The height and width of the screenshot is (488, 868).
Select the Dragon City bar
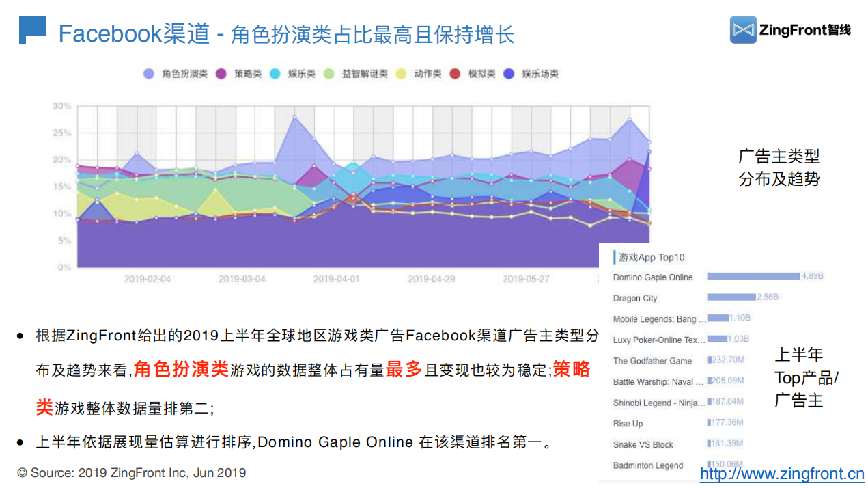click(731, 297)
